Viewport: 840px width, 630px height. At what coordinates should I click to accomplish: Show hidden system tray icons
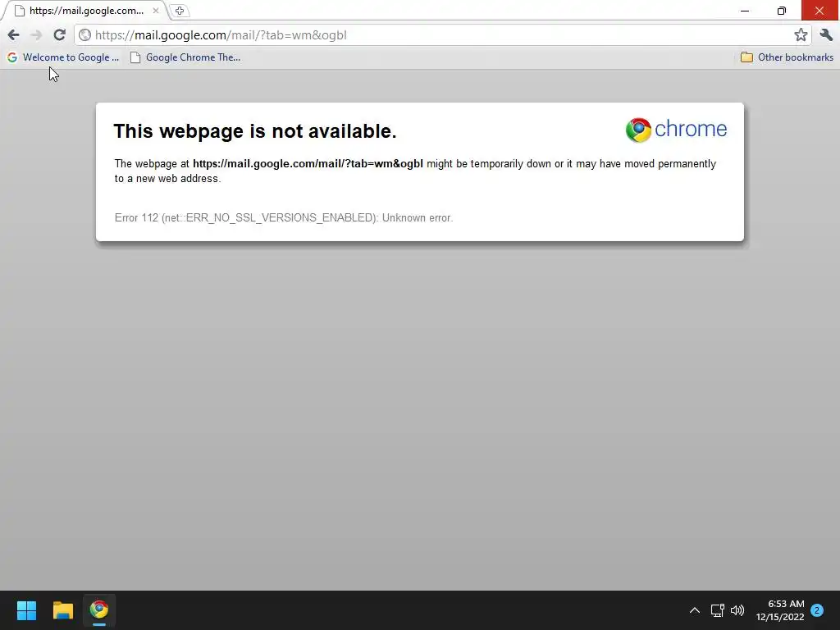694,610
